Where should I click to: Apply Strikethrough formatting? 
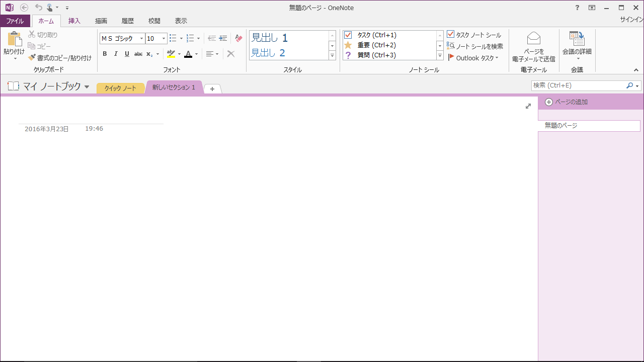tap(138, 54)
